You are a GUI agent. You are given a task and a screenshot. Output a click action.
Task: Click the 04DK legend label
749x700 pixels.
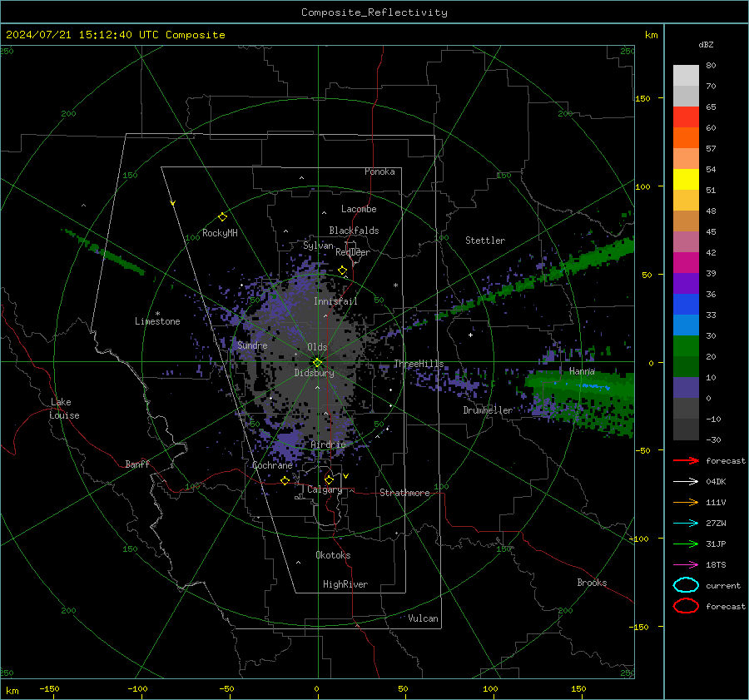tap(716, 481)
